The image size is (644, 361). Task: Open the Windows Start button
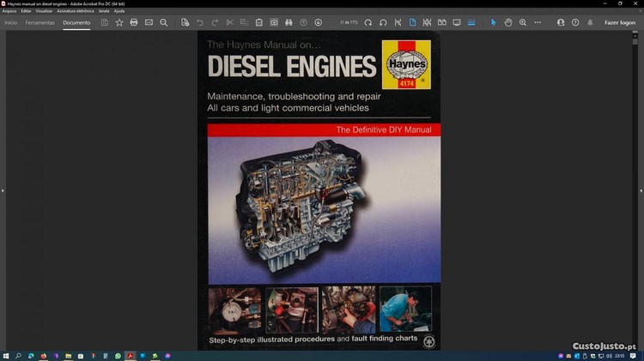tap(7, 355)
